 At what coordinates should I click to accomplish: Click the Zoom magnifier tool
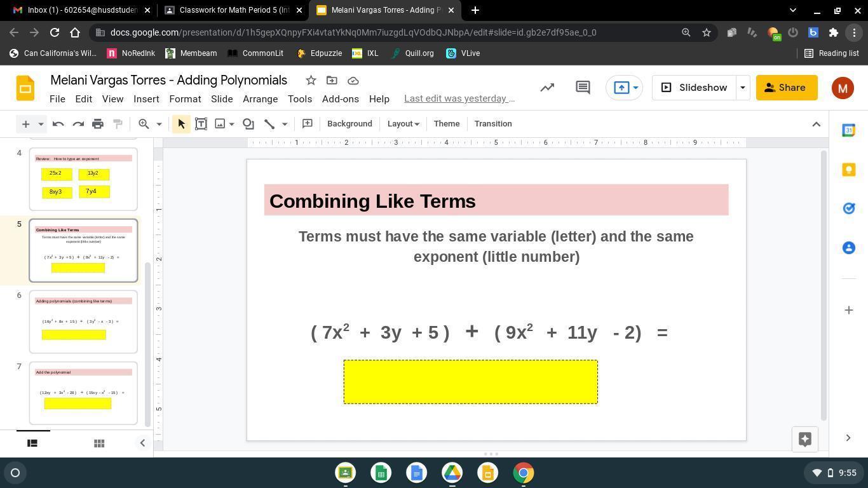144,124
